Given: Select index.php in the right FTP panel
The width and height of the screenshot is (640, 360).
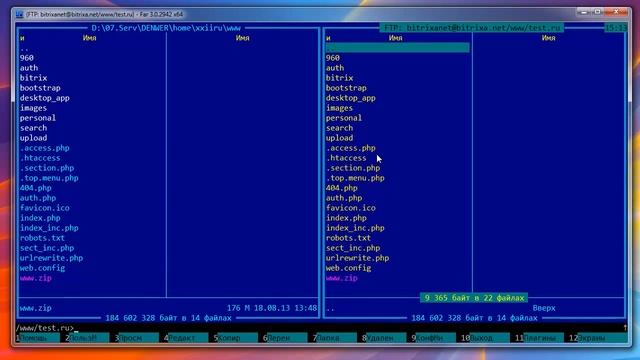Looking at the screenshot, I should tap(346, 218).
